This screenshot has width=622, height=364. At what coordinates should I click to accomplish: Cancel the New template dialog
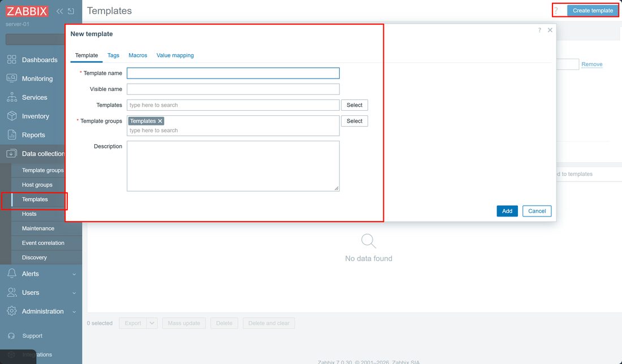(537, 211)
